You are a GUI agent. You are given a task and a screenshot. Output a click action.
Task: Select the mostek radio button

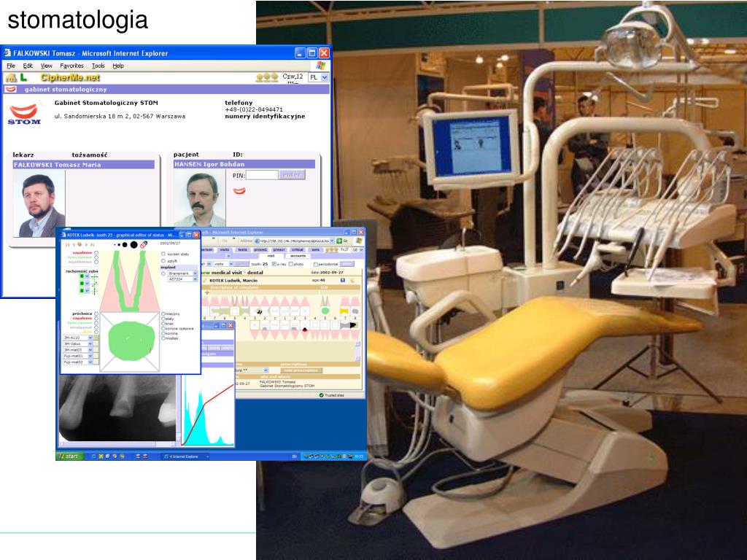click(x=163, y=338)
